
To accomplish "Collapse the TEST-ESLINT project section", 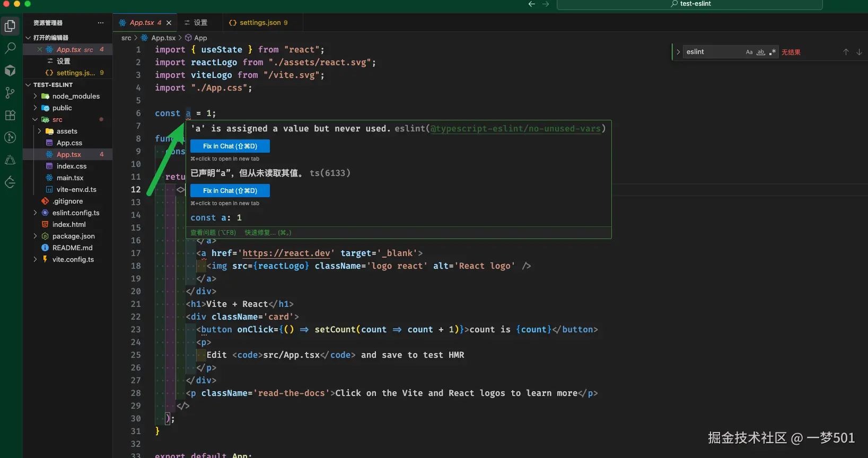I will coord(28,85).
